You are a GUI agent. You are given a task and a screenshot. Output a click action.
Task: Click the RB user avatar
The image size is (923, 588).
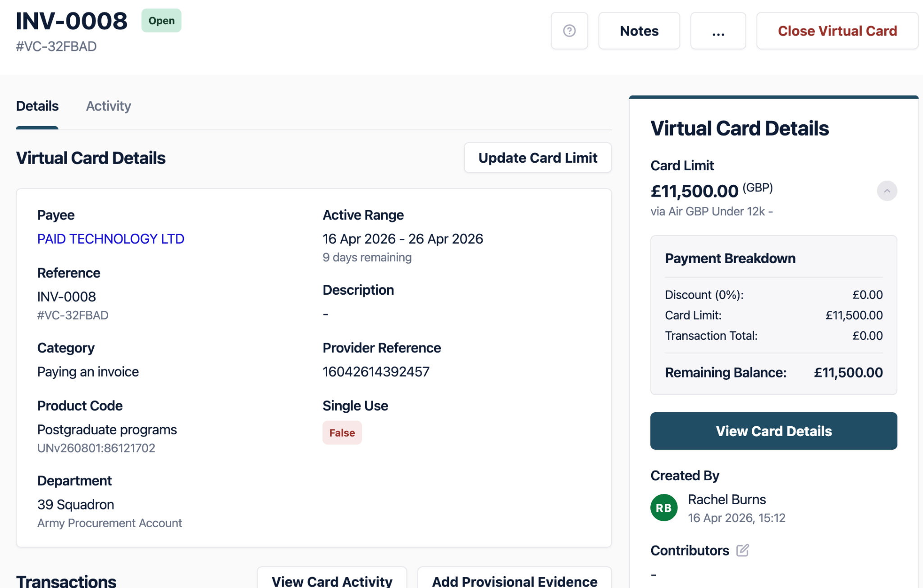coord(664,508)
